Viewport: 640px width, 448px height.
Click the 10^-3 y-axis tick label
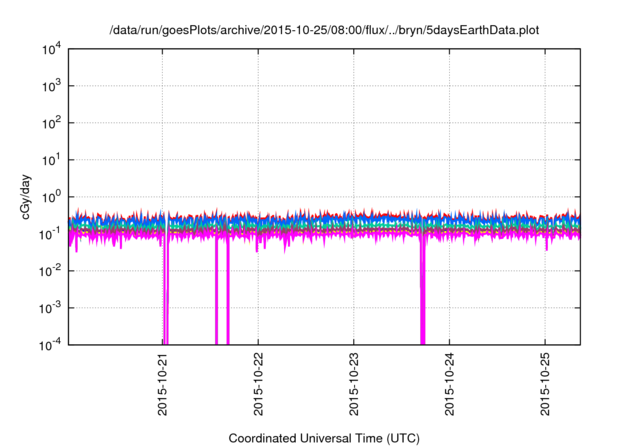(x=51, y=308)
